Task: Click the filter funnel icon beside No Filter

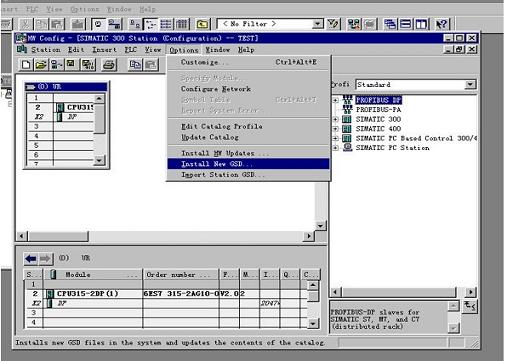Action: tap(333, 24)
